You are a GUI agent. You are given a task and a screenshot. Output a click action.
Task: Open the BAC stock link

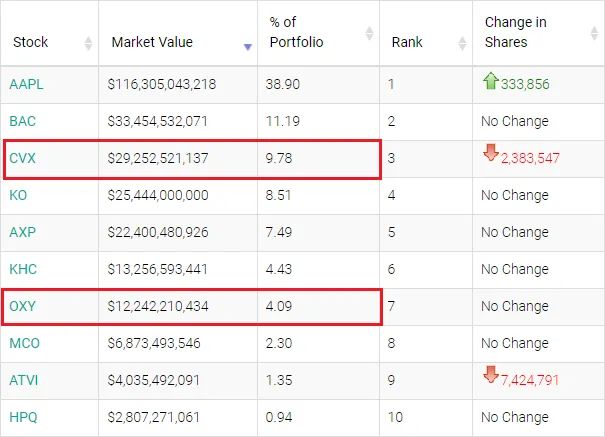pos(22,121)
